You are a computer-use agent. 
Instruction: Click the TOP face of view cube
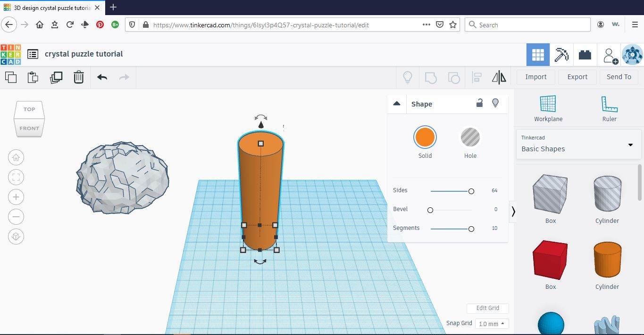[x=29, y=109]
